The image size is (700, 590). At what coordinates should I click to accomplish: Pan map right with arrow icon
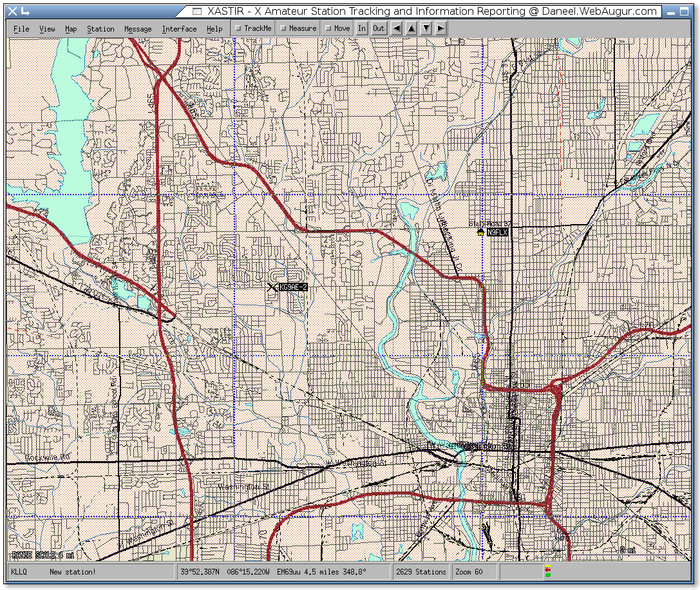click(x=440, y=28)
